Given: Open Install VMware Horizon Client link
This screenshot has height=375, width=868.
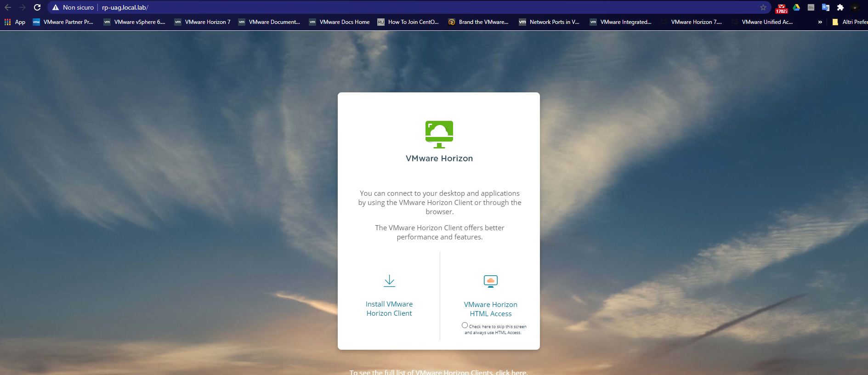Looking at the screenshot, I should 389,309.
